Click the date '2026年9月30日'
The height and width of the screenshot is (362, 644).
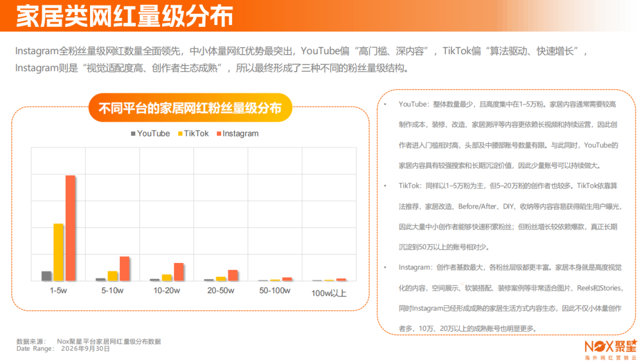[x=85, y=348]
